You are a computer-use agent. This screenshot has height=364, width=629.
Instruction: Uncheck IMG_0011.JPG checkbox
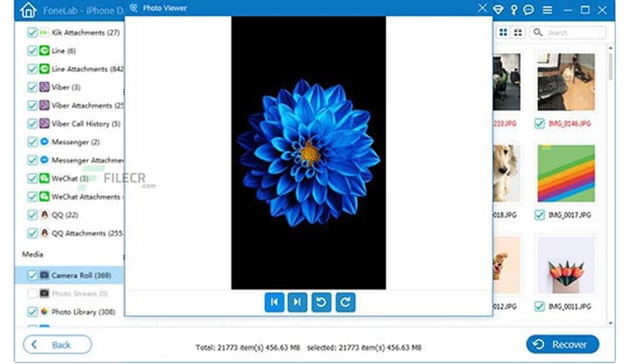(x=539, y=306)
